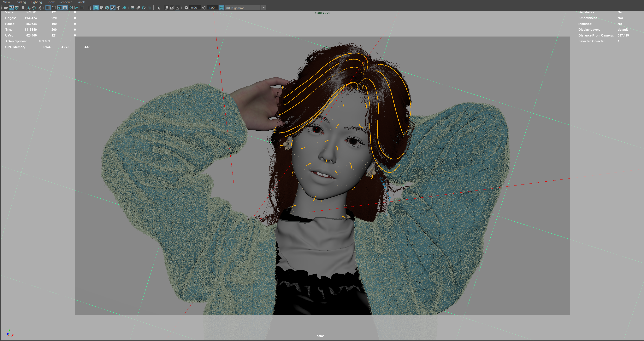644x341 pixels.
Task: Click the Use All Lights bulb icon
Action: click(119, 8)
